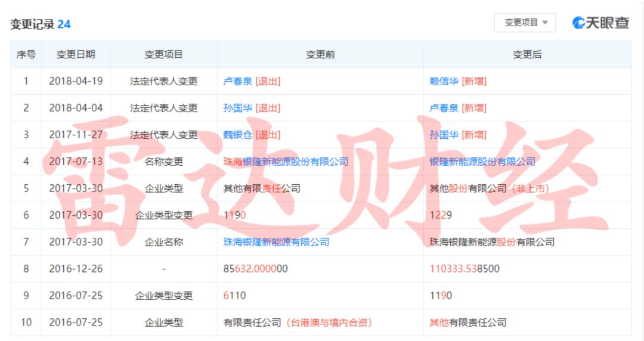The height and width of the screenshot is (341, 644).
Task: Open 卢春泉 link in row 2's 变更后 column
Action: point(444,108)
